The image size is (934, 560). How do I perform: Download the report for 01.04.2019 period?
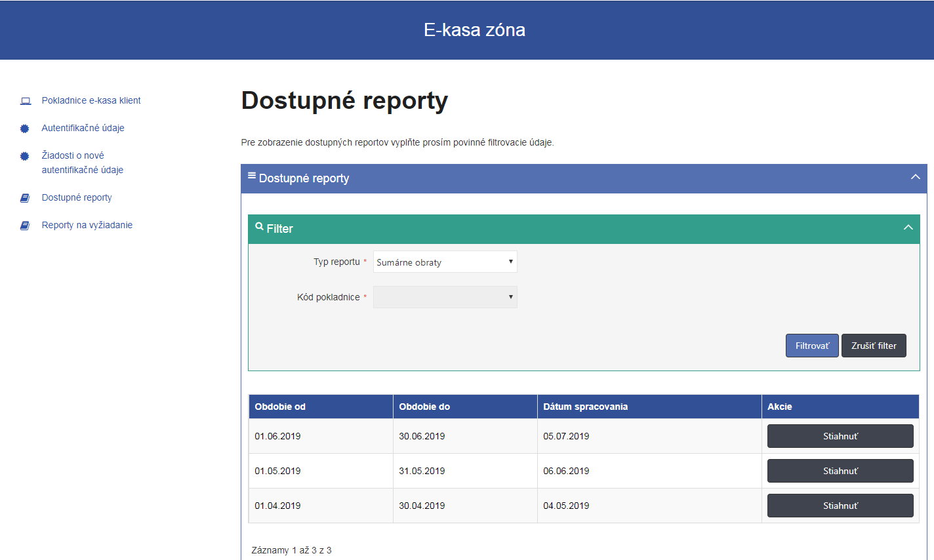pyautogui.click(x=840, y=506)
